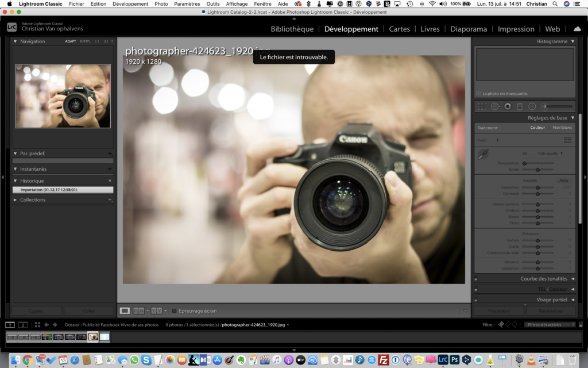Screen dimensions: 588x368
Task: Open the Développement menu in menu bar
Action: (x=130, y=4)
